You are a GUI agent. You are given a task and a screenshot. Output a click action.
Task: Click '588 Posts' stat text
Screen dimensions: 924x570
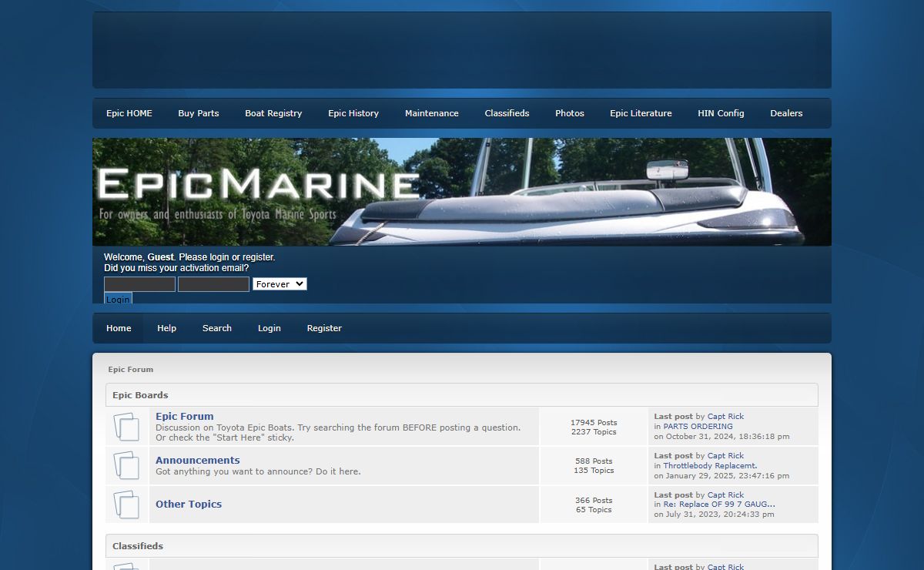[594, 461]
